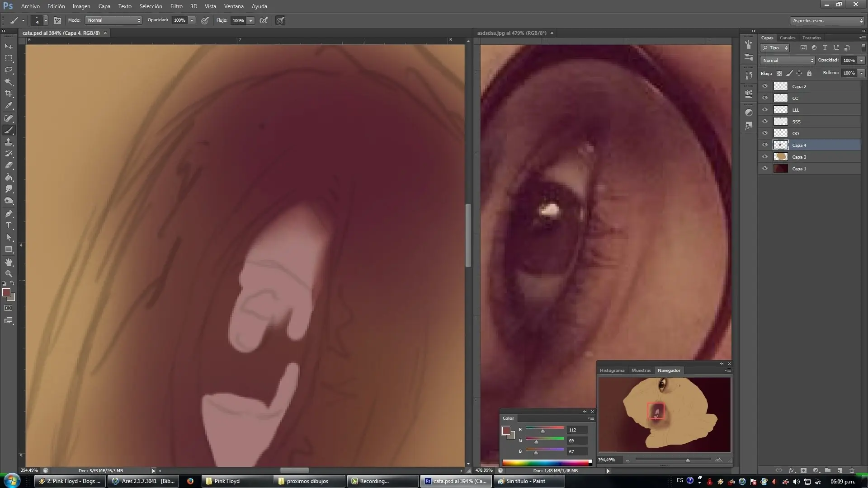Open the Edición menu
Image resolution: width=868 pixels, height=488 pixels.
click(56, 6)
